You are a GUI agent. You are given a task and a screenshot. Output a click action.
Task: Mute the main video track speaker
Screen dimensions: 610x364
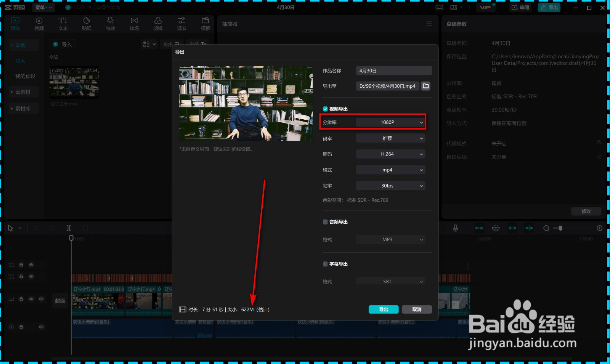coord(41,299)
